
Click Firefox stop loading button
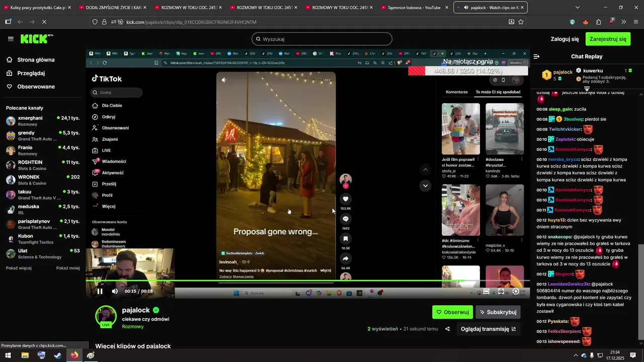click(44, 22)
